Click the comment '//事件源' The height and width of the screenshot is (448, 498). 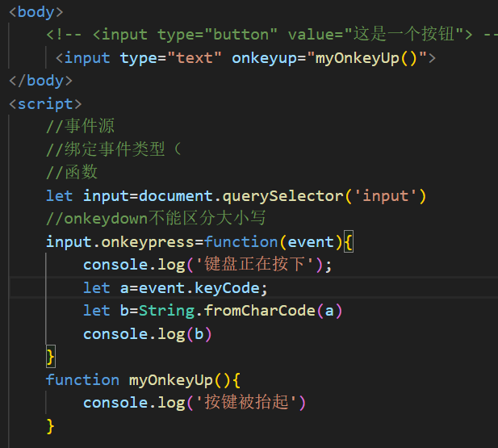tap(80, 126)
